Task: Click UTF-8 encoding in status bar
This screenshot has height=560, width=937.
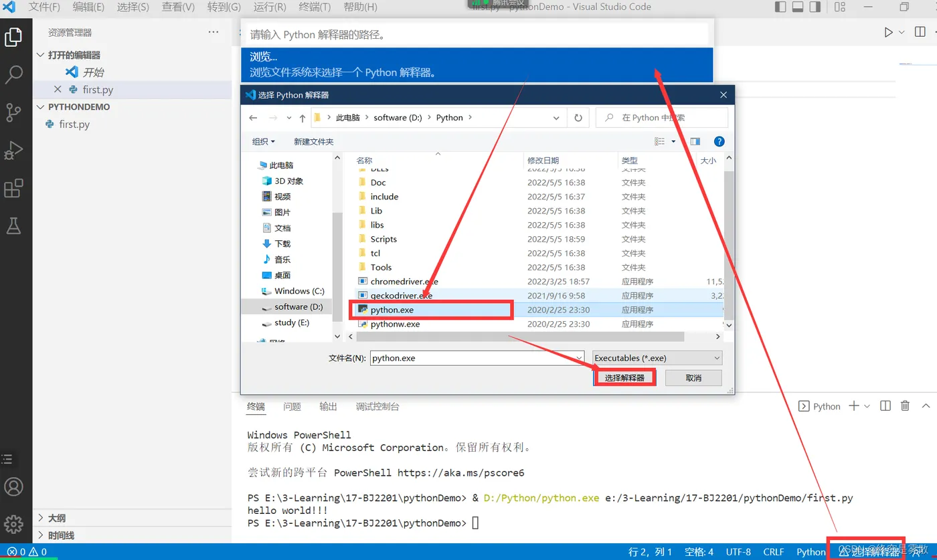Action: tap(738, 552)
